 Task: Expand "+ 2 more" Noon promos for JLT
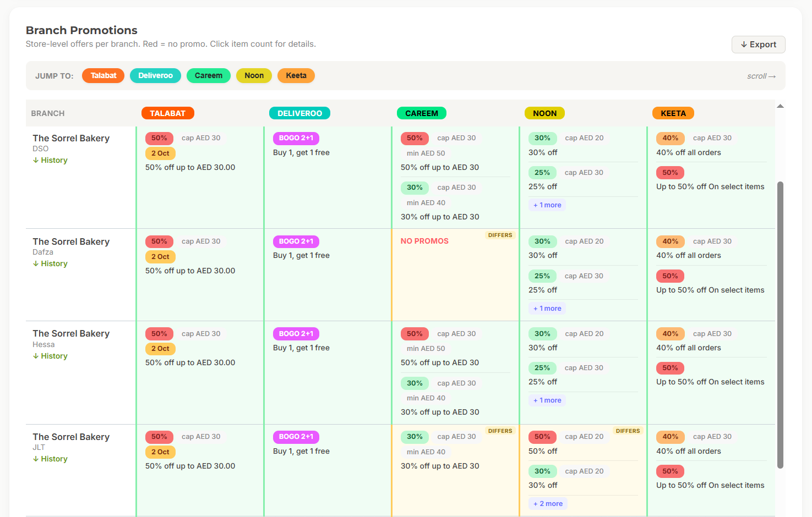548,504
